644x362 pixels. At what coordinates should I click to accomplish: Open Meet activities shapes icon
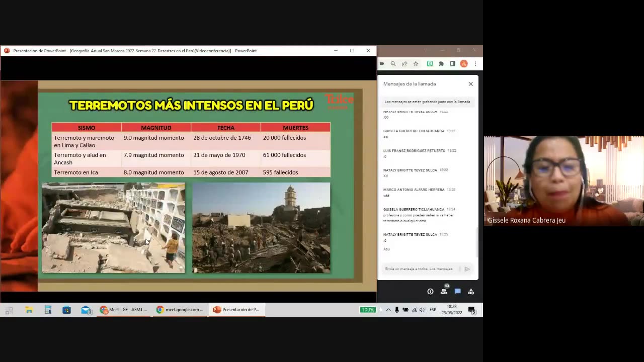pos(471,292)
